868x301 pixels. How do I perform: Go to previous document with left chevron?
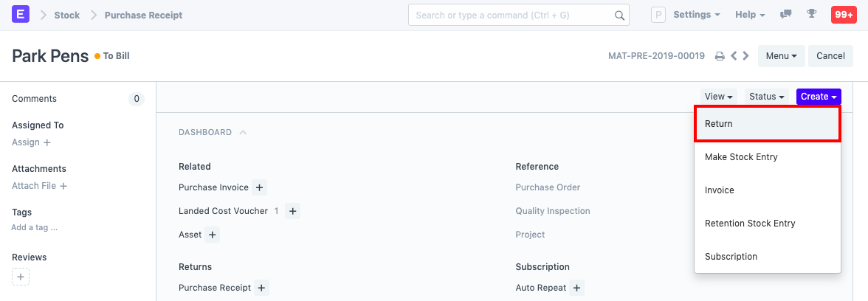pos(734,56)
